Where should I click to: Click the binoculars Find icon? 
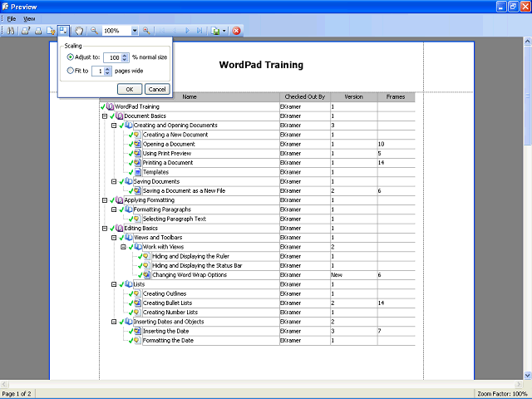[11, 31]
